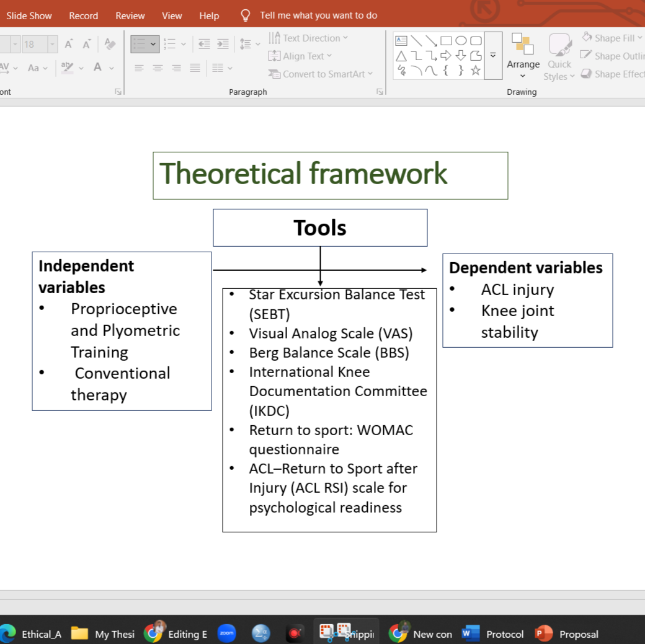Select the Oval shape in shapes gallery
This screenshot has width=645, height=644.
[x=461, y=41]
